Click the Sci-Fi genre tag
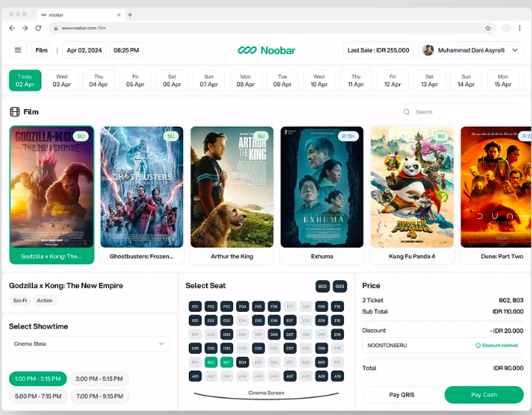Viewport: 532px width, 415px height. click(20, 301)
